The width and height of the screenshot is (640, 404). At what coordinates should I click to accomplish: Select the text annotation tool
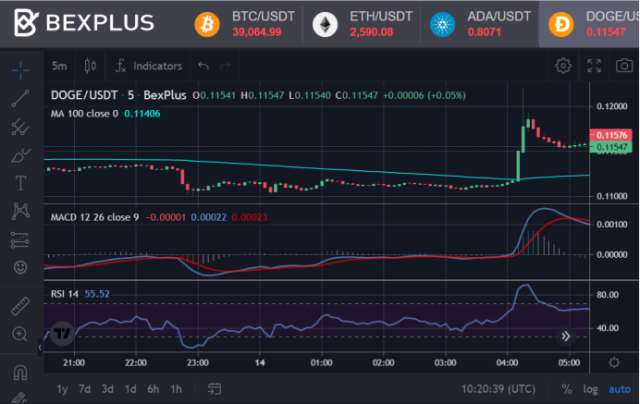coord(20,184)
